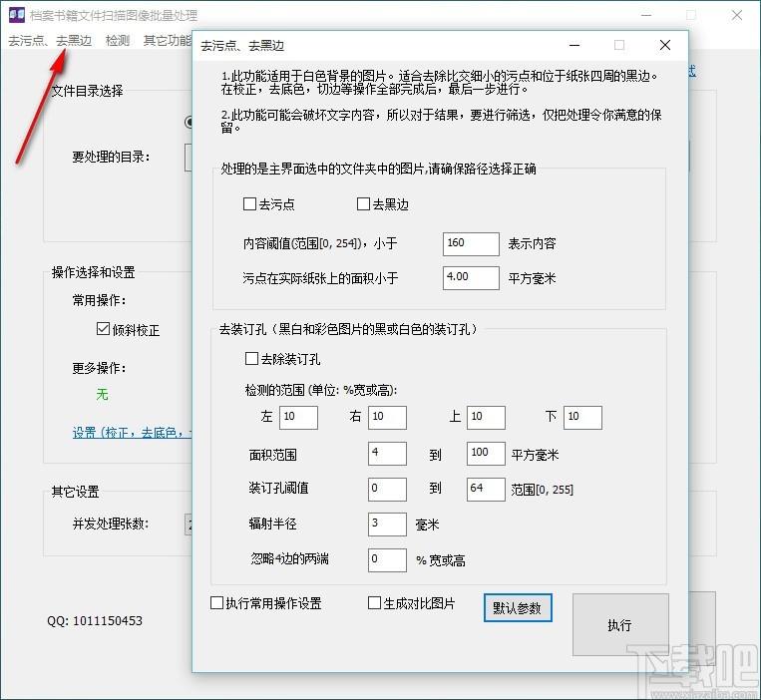The height and width of the screenshot is (700, 761).
Task: Edit 装订孔阈值 maximum field showing 64
Action: click(x=486, y=489)
